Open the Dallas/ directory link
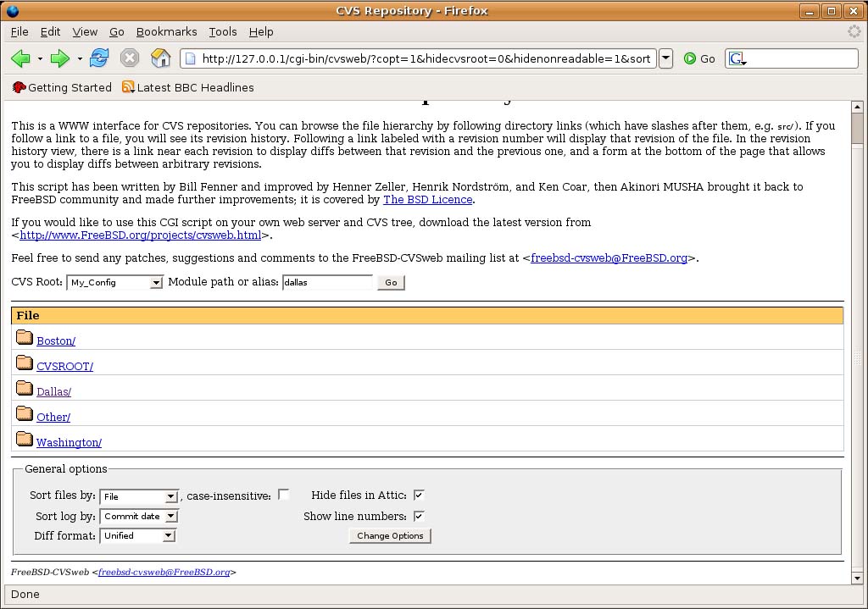 [x=53, y=391]
